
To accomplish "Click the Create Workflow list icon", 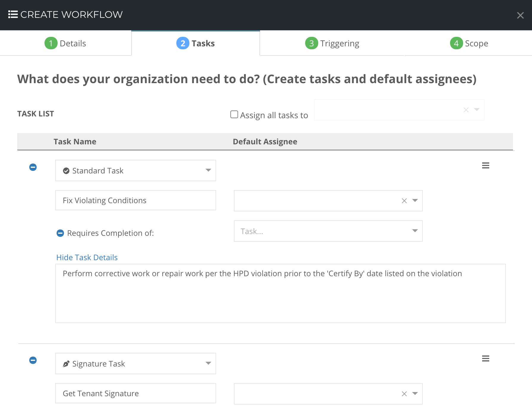I will click(13, 14).
